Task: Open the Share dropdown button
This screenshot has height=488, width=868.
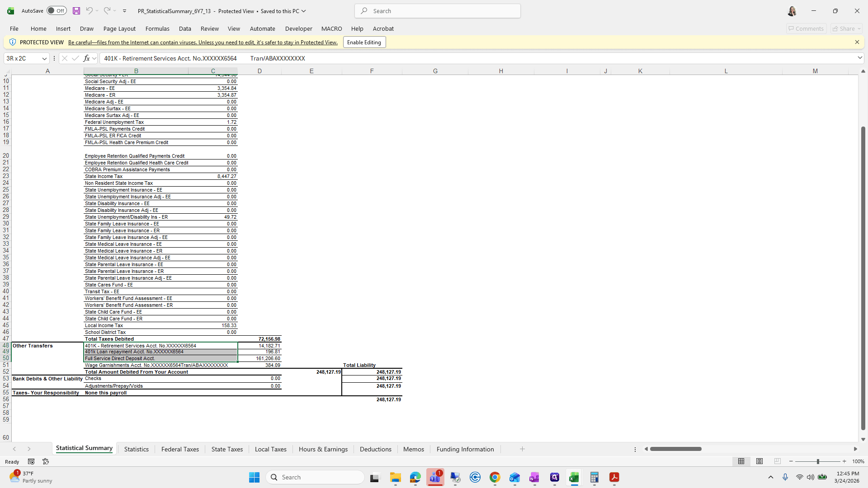Action: [x=847, y=28]
